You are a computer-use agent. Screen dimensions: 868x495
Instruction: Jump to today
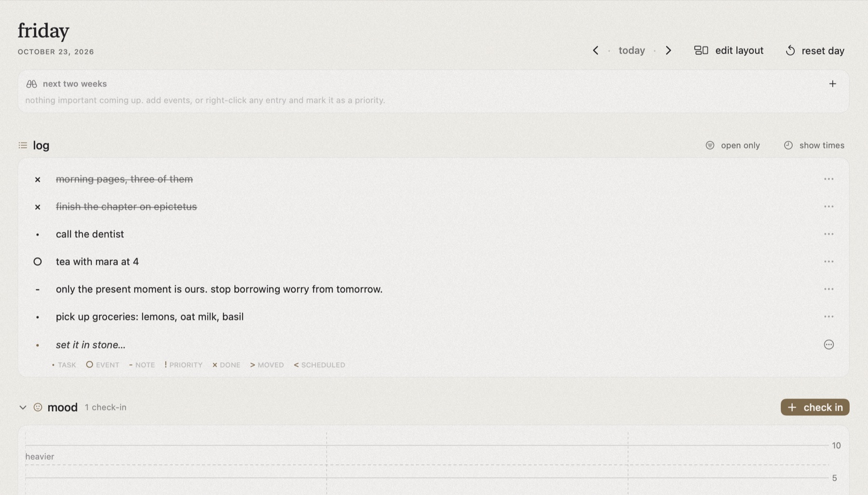632,51
